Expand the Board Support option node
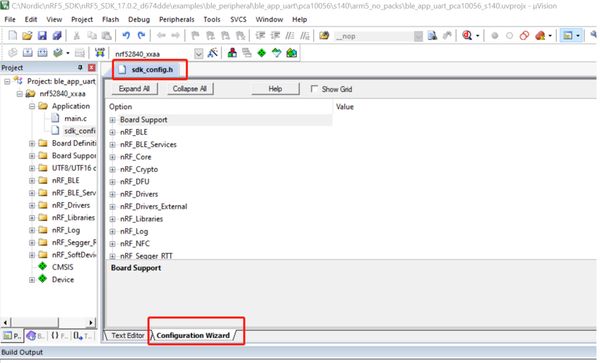Viewport: 600px width, 363px height. 112,120
